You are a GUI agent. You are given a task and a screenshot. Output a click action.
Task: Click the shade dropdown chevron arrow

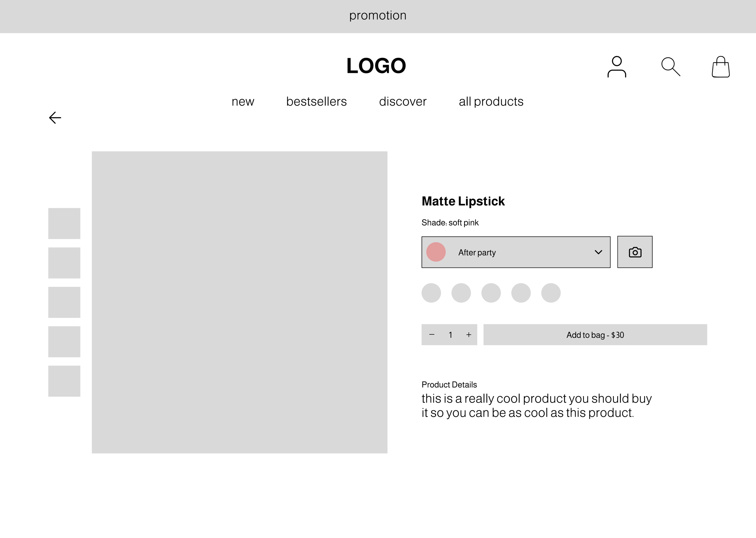click(598, 252)
